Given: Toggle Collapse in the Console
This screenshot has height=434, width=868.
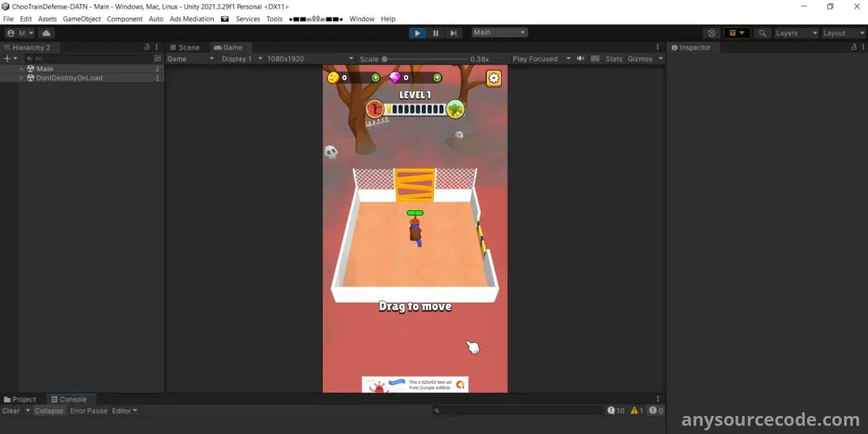Looking at the screenshot, I should (x=49, y=410).
